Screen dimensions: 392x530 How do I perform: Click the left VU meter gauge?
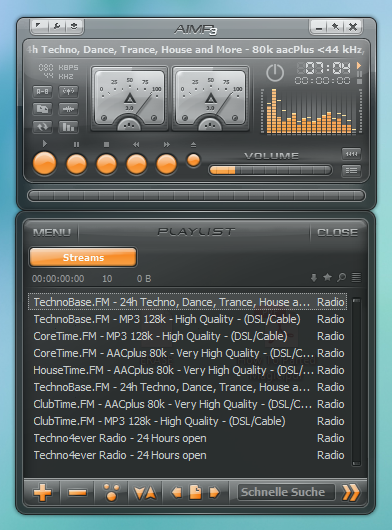(x=129, y=98)
